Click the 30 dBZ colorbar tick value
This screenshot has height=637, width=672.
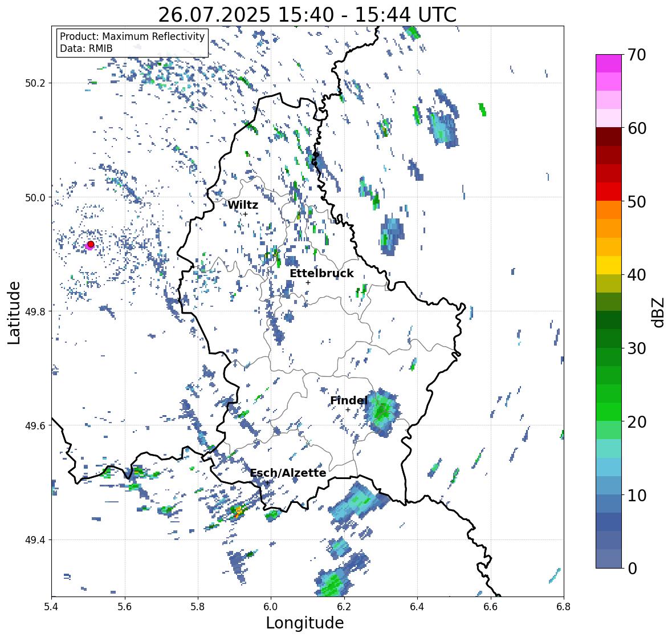pyautogui.click(x=637, y=348)
